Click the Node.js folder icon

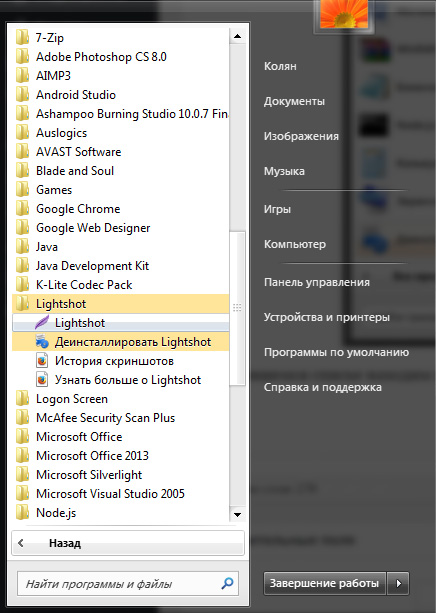(22, 513)
